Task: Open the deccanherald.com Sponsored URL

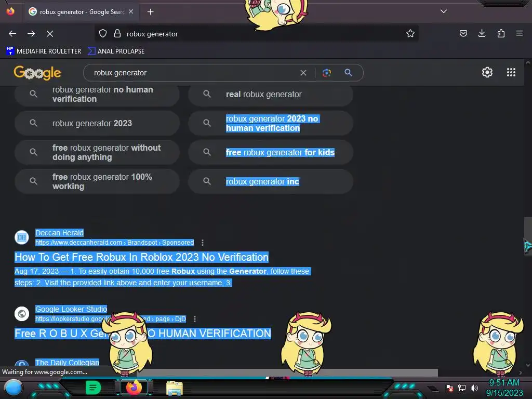Action: (x=115, y=243)
